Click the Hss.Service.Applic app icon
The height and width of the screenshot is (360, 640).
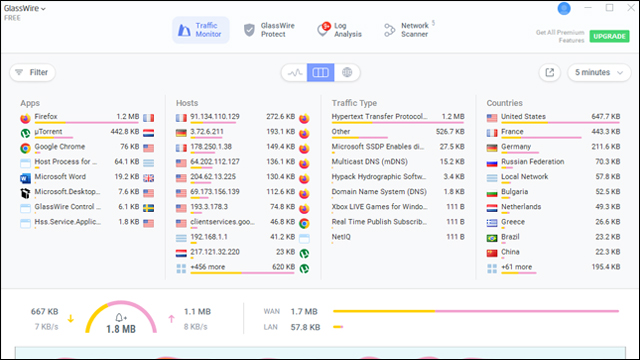tap(25, 224)
